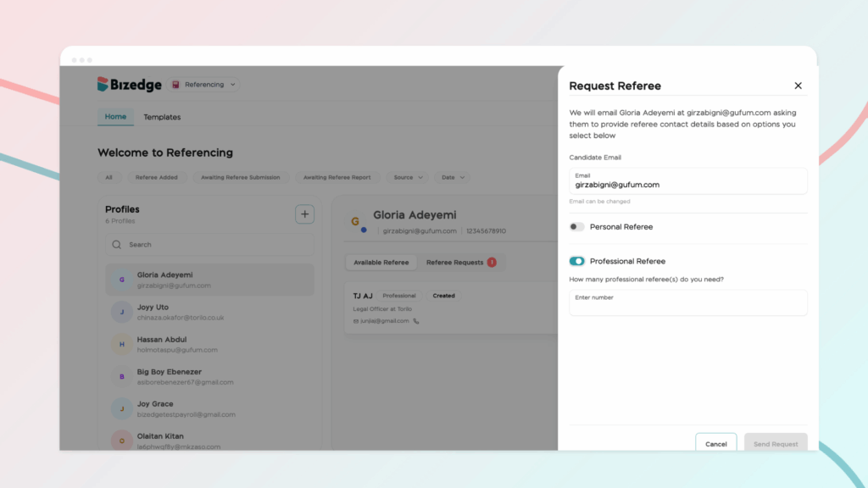The height and width of the screenshot is (488, 868).
Task: Select the Referee Added filter
Action: pyautogui.click(x=157, y=178)
